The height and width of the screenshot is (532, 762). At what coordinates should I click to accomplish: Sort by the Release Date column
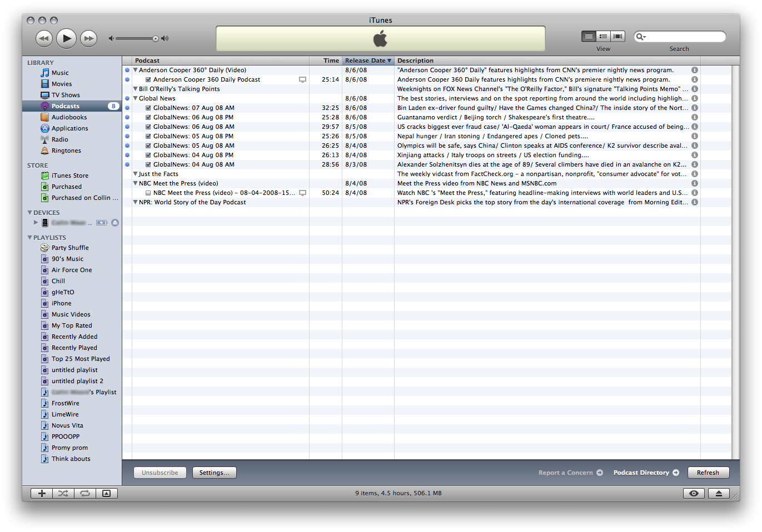[368, 61]
